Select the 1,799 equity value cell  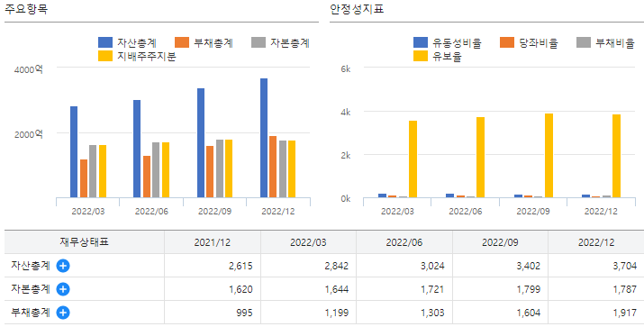(500, 289)
